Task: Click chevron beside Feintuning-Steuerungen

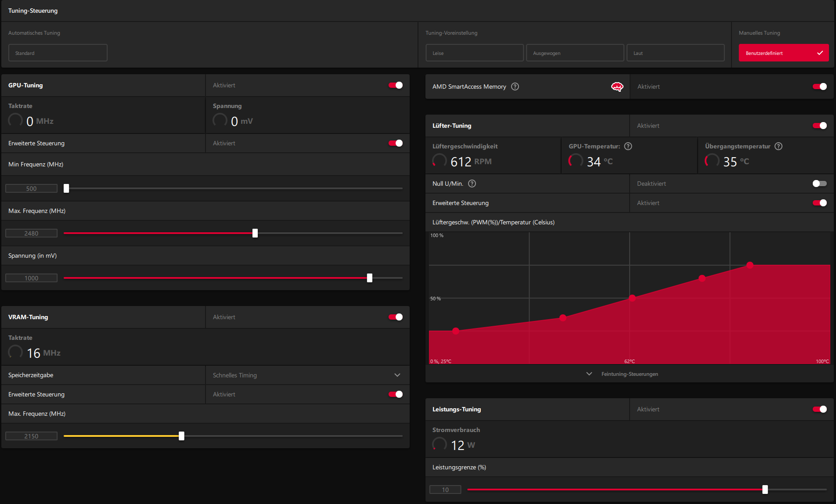Action: pos(589,374)
